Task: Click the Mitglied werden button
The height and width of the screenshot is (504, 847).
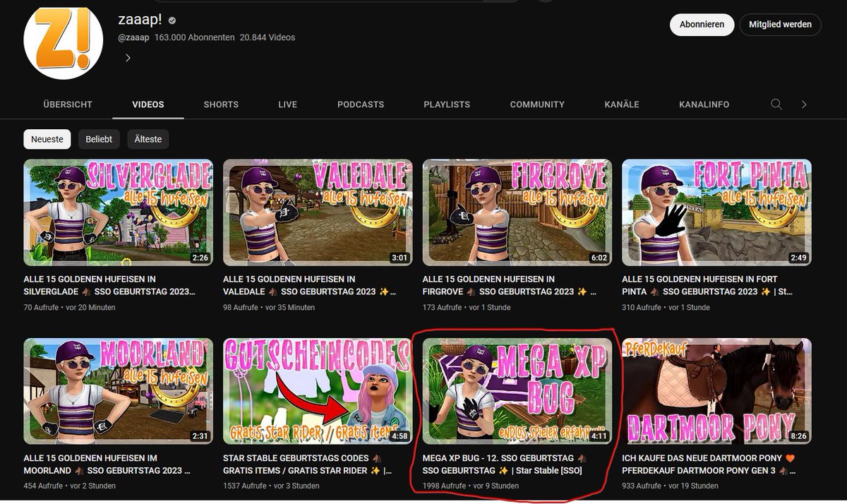Action: pos(780,24)
